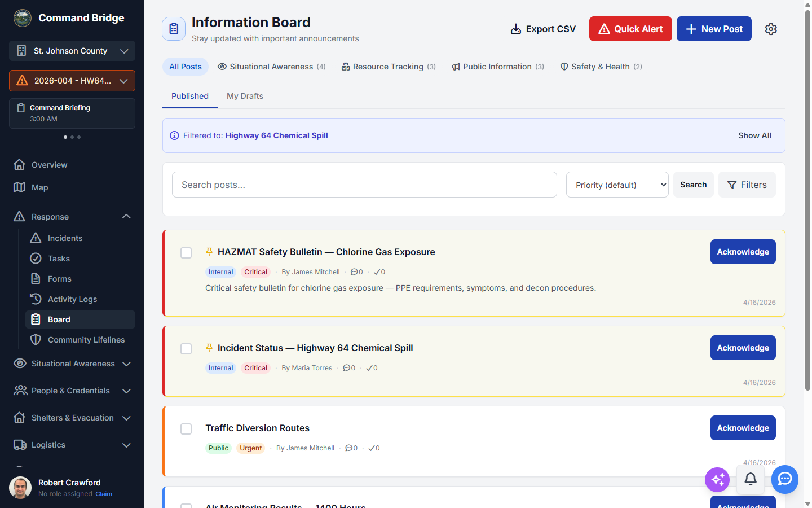Select the Map icon in the sidebar
Viewport: 812px width, 508px height.
tap(21, 187)
